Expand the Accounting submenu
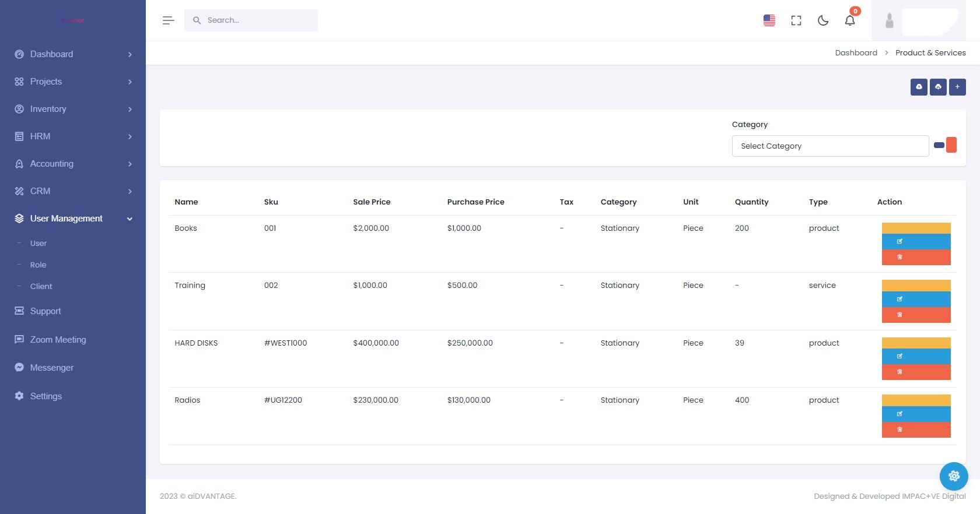The width and height of the screenshot is (980, 514). coord(73,164)
